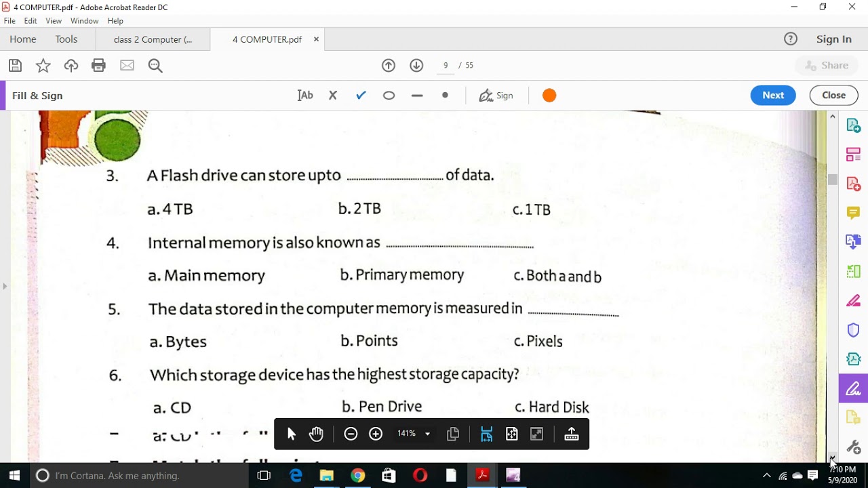The width and height of the screenshot is (868, 488).
Task: Select the Add Text tool
Action: point(305,96)
